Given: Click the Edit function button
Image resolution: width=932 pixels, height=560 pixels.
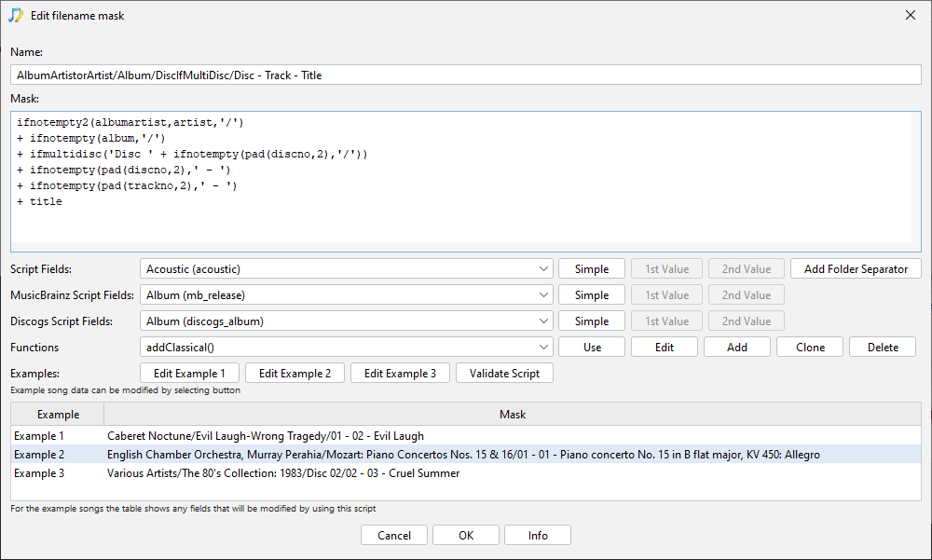Looking at the screenshot, I should coord(664,348).
